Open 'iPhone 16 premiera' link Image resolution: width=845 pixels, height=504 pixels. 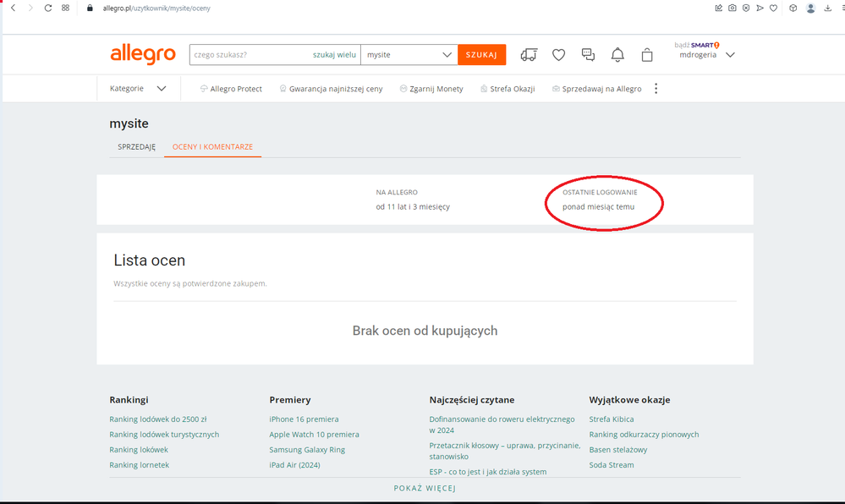(x=304, y=419)
